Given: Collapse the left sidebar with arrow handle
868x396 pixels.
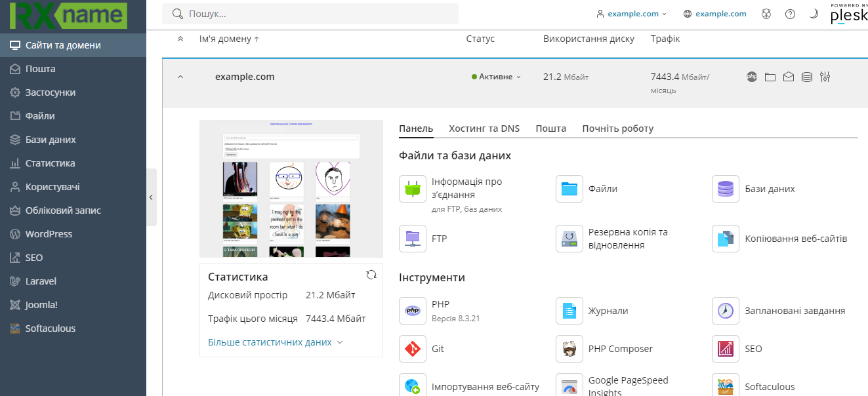Looking at the screenshot, I should [151, 197].
